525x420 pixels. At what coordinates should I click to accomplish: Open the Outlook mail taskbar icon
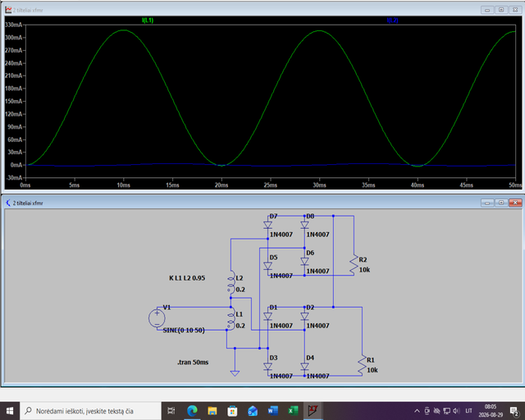point(253,411)
